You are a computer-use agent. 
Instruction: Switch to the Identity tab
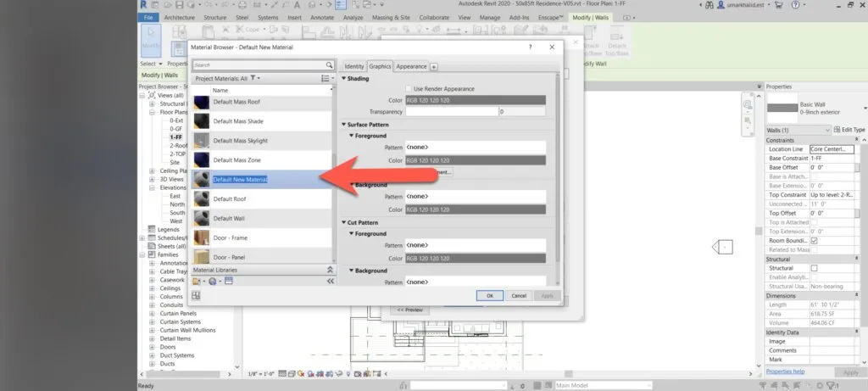(x=354, y=66)
